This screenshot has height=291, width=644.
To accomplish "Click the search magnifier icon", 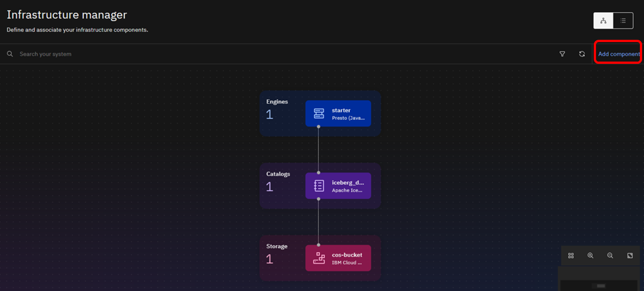I will coord(10,54).
